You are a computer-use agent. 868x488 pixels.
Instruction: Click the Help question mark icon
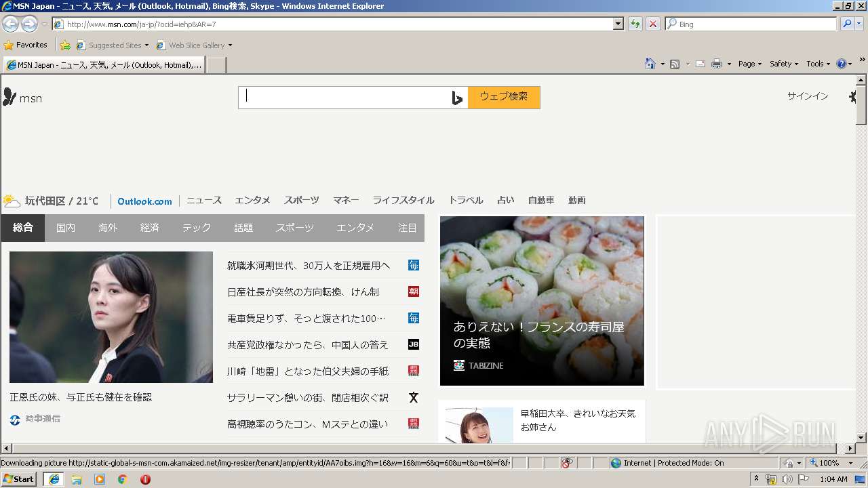tap(841, 64)
